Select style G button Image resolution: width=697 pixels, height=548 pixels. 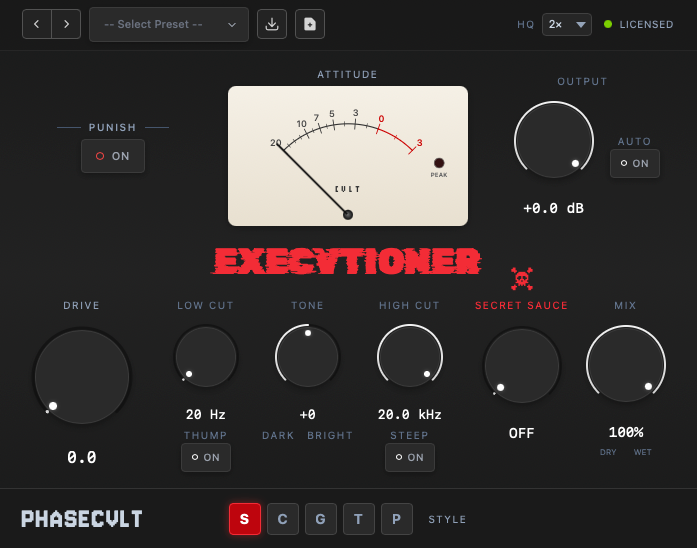[x=321, y=519]
